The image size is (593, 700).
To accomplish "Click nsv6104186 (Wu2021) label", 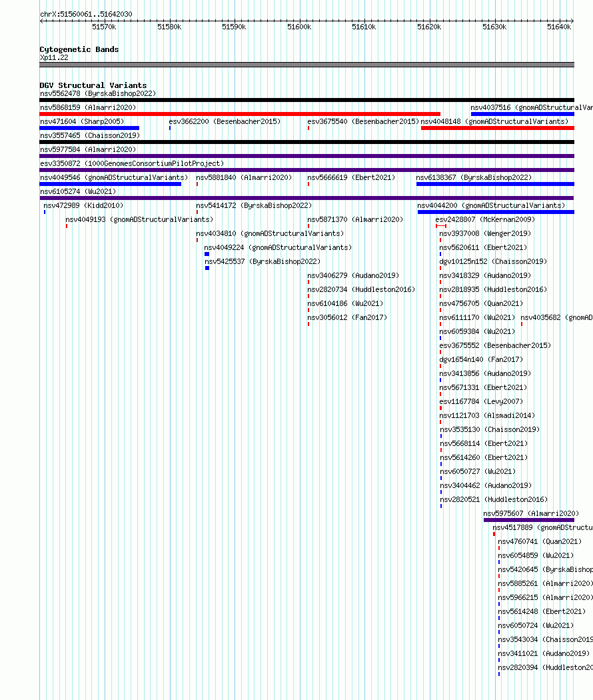I will coord(345,303).
